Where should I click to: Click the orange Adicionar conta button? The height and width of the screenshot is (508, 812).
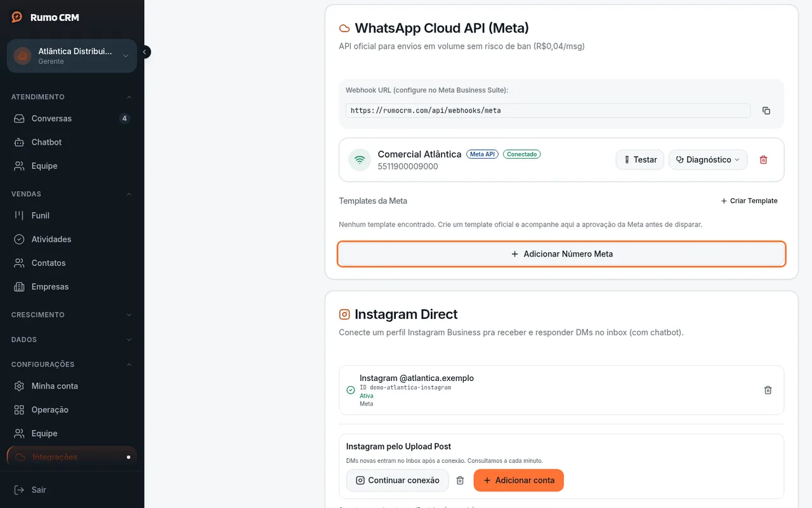coord(519,481)
